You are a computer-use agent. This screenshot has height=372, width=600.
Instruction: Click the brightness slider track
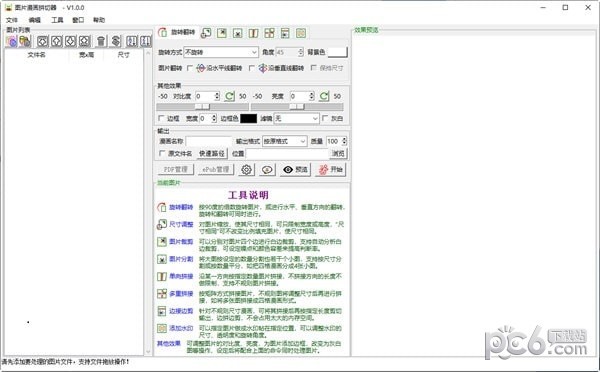(x=297, y=107)
